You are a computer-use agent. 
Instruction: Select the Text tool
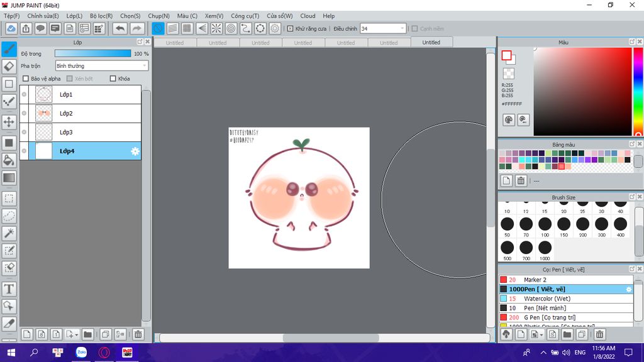pyautogui.click(x=9, y=289)
